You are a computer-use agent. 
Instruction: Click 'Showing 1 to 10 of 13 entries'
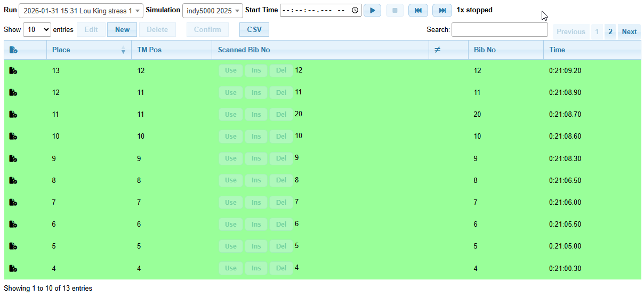(x=48, y=289)
